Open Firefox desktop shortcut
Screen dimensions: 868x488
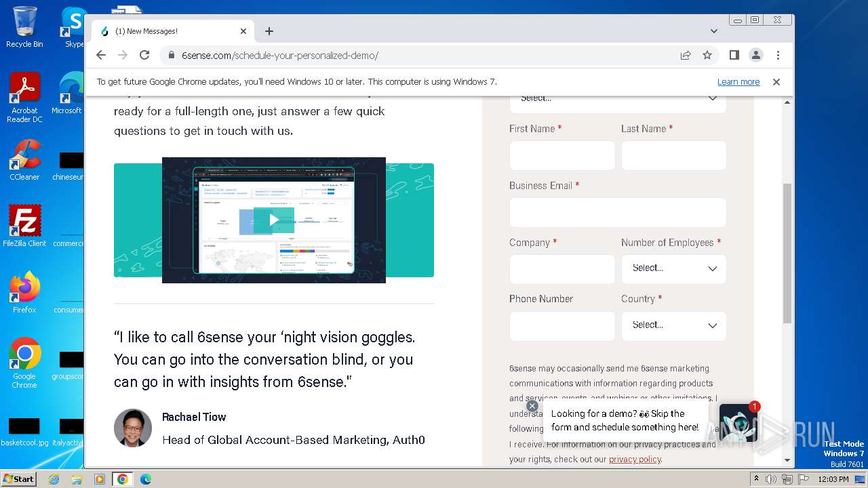pyautogui.click(x=24, y=292)
